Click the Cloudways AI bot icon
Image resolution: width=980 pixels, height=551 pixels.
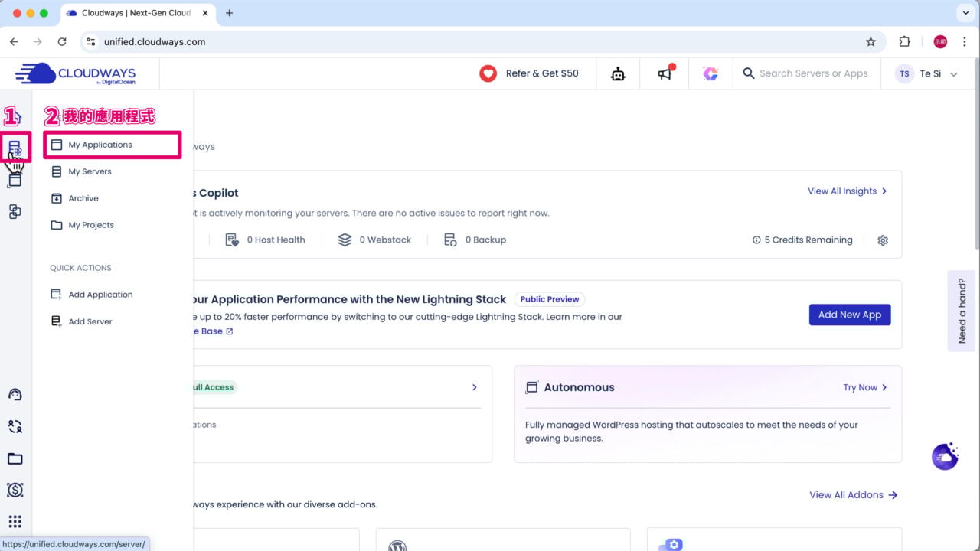click(618, 73)
